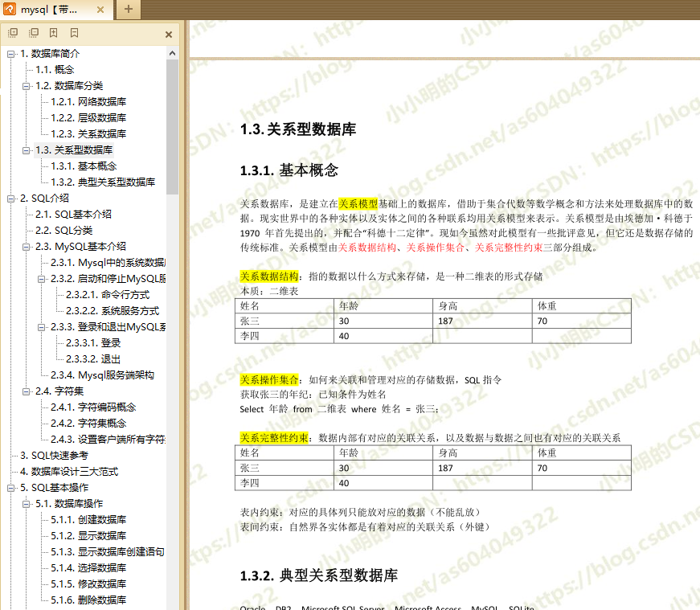Go to bookmark '2.3.2.1. 命令行方式'
The image size is (700, 610).
[x=108, y=295]
